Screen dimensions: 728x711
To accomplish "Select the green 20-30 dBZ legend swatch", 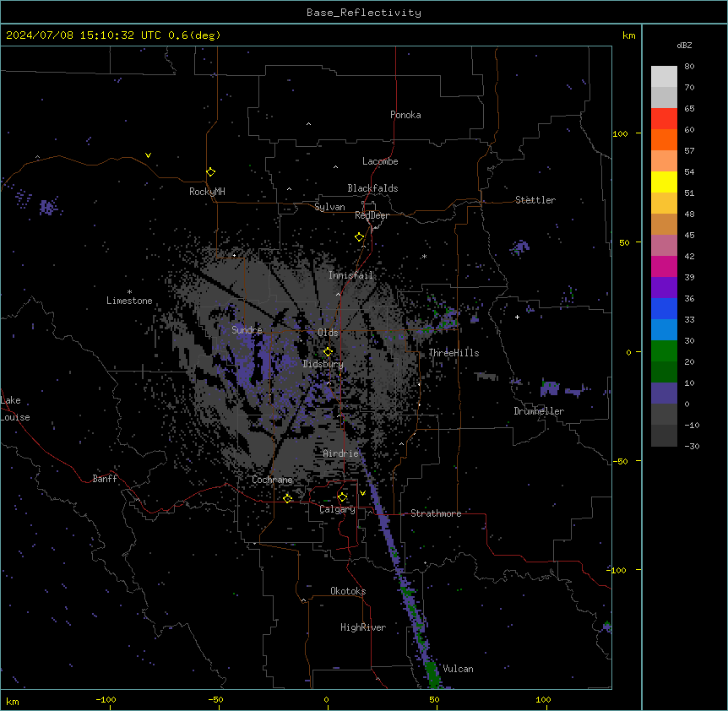I will (664, 351).
